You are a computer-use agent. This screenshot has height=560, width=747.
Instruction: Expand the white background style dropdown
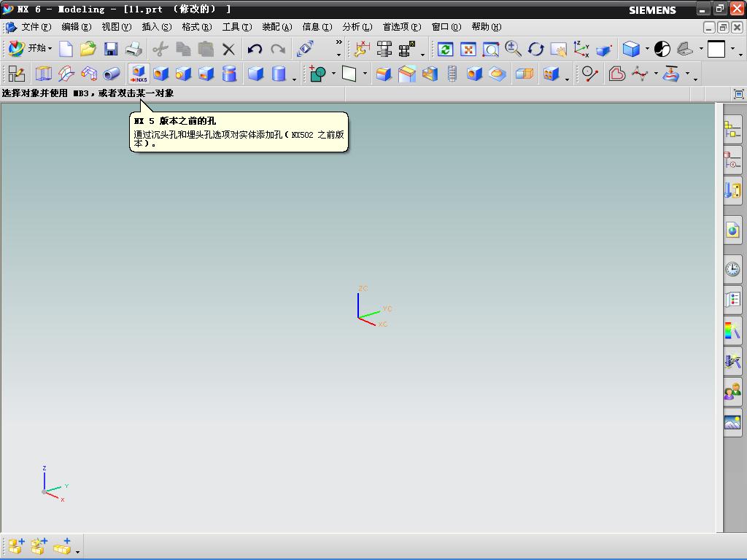click(732, 49)
